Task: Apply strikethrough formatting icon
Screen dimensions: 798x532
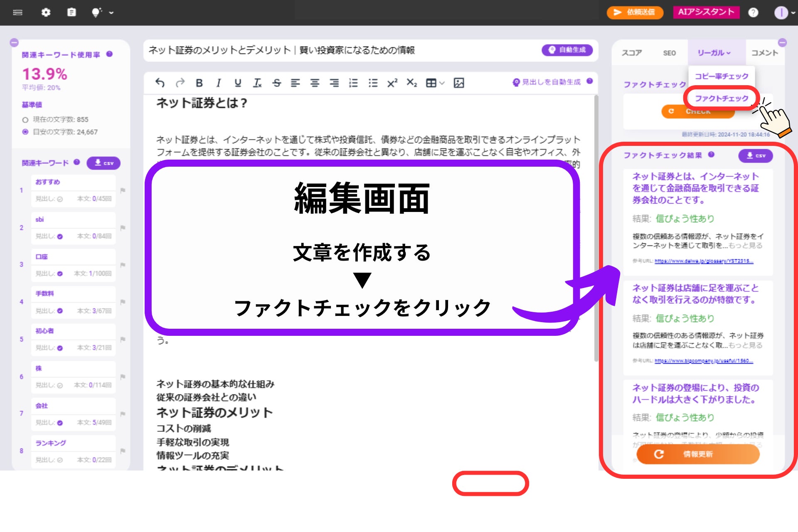Action: pos(276,83)
